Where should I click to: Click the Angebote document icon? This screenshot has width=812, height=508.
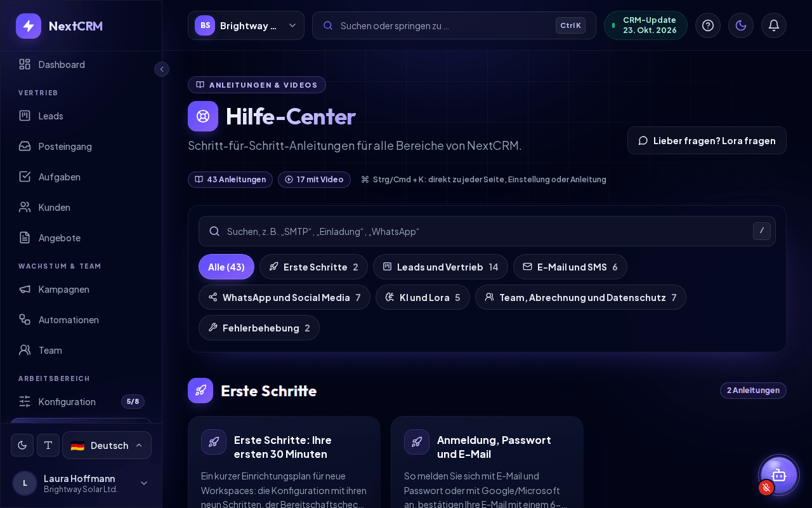25,237
